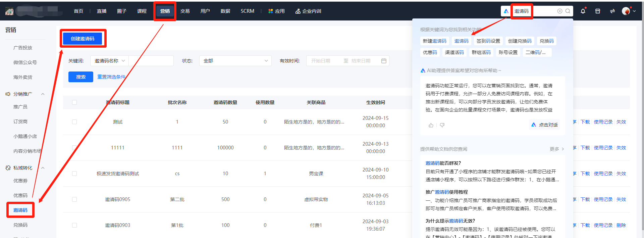Click the notification bell icon
The width and height of the screenshot is (644, 238).
[583, 11]
